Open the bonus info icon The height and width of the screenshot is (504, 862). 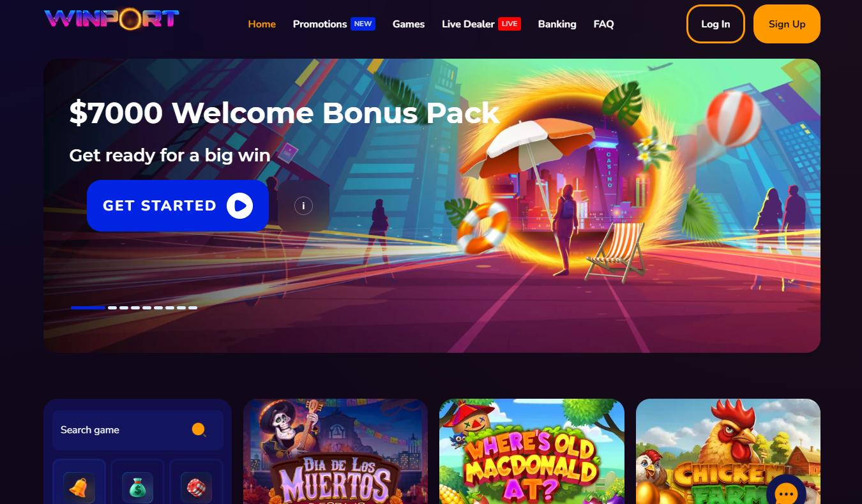(x=303, y=205)
